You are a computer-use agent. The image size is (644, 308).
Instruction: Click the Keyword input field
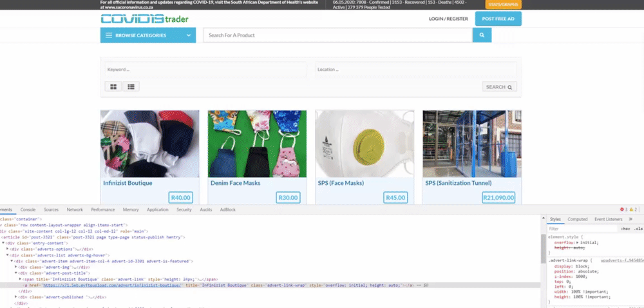206,70
